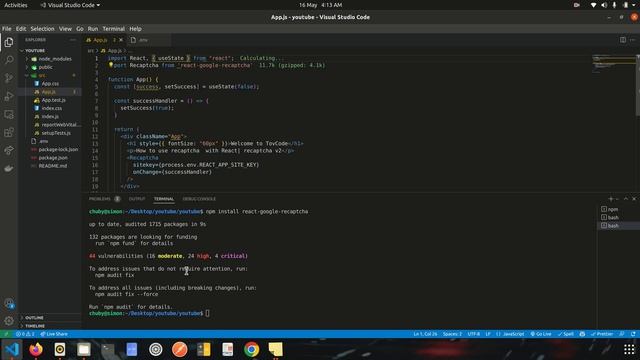Add a new terminal with plus icon
Viewport: 640px width, 360px height.
coord(611,199)
